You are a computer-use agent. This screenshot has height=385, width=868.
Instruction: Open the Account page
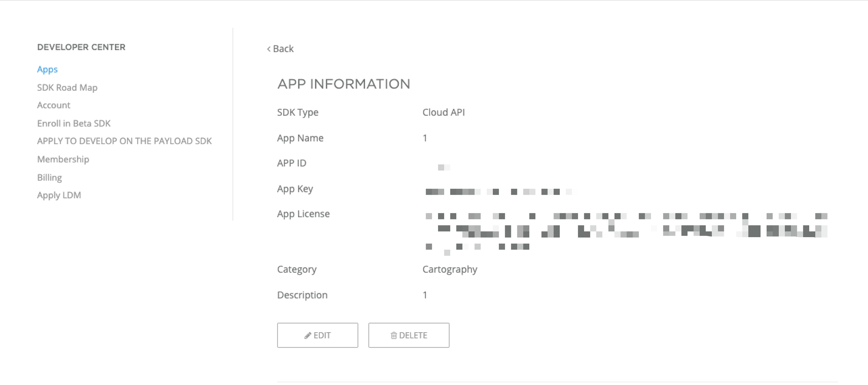53,105
